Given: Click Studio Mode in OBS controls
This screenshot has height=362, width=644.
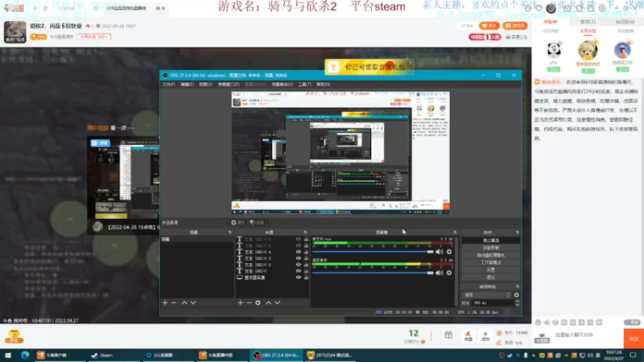Looking at the screenshot, I should [x=491, y=262].
